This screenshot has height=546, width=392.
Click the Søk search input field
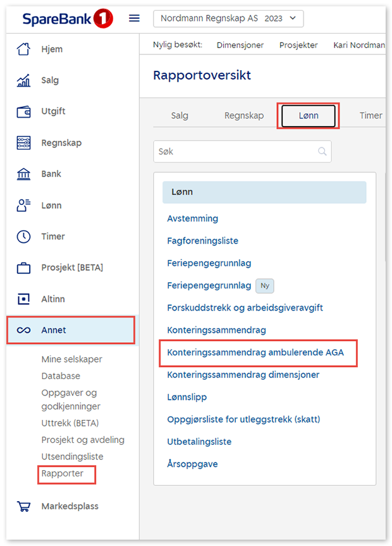click(237, 152)
